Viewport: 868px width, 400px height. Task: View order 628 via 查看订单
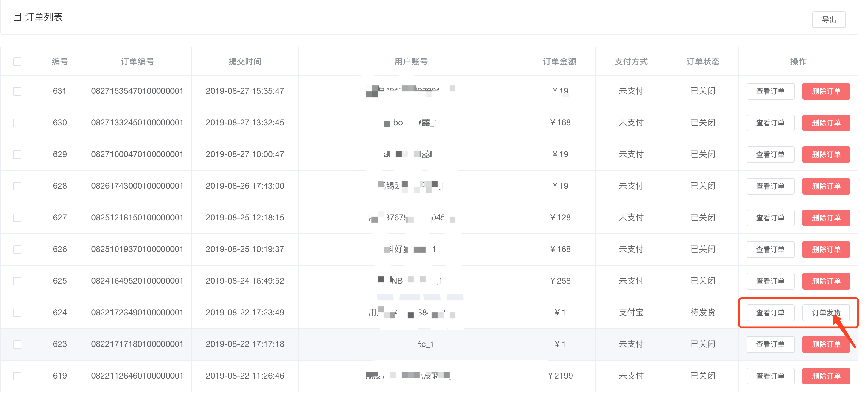770,186
